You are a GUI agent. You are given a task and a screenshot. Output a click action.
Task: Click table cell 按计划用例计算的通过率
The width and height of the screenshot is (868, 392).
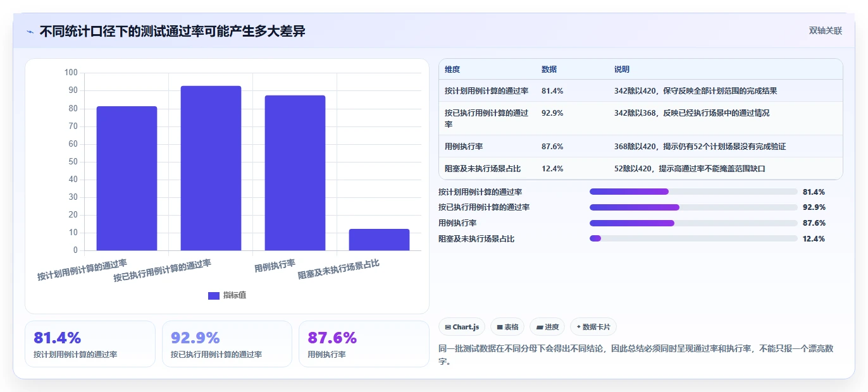point(487,91)
